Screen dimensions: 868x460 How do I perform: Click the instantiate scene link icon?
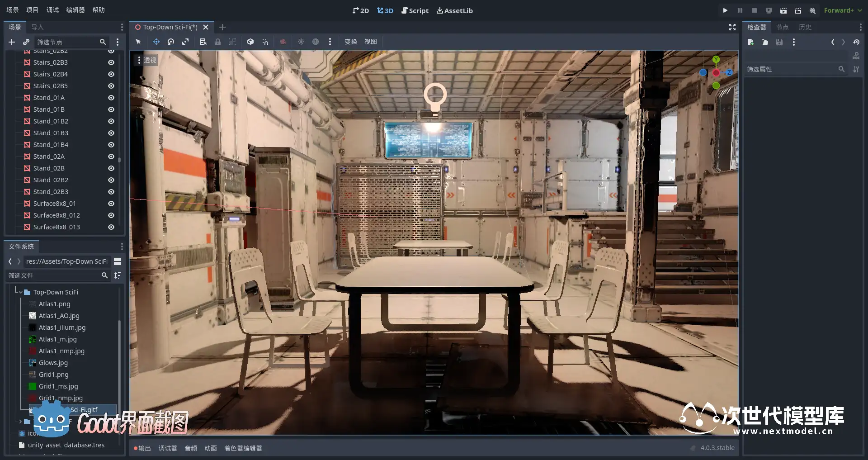click(26, 42)
